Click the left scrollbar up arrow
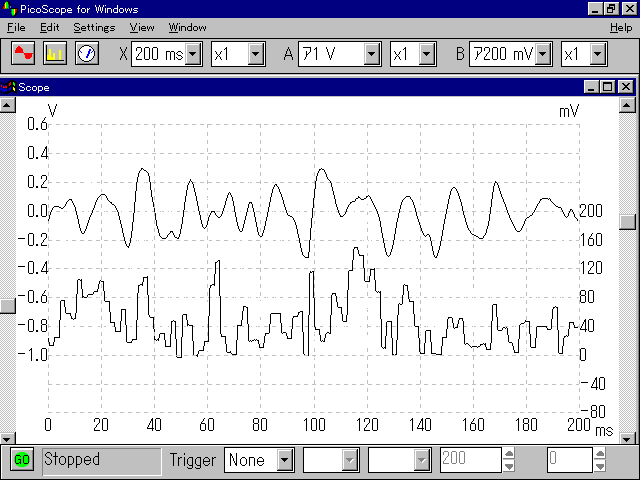The height and width of the screenshot is (480, 640). coord(7,105)
